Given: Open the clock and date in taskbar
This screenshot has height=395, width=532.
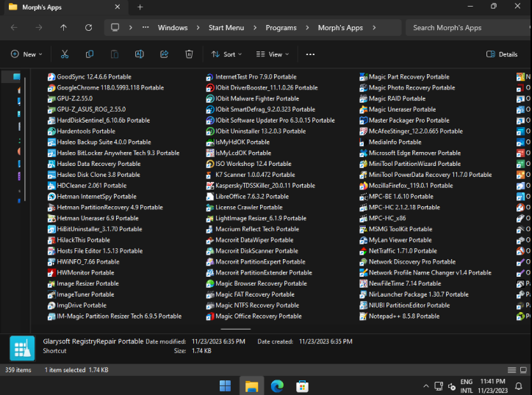Looking at the screenshot, I should point(492,386).
